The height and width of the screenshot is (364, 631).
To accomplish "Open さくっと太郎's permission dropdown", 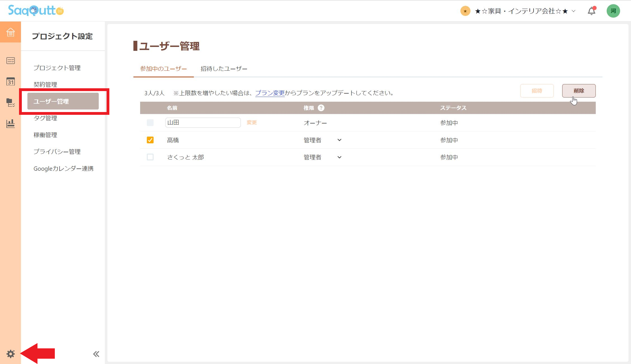I will pos(339,157).
